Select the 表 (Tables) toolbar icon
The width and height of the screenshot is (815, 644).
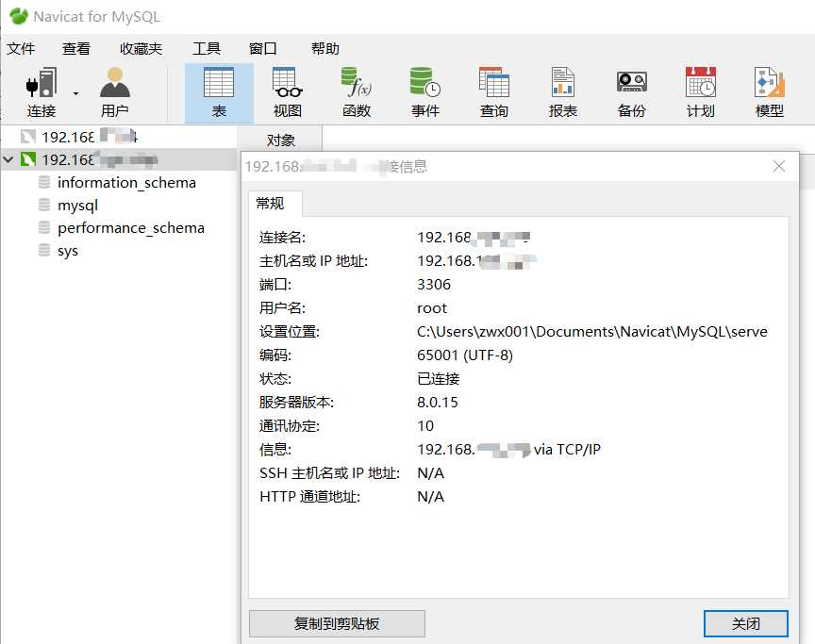[x=219, y=91]
